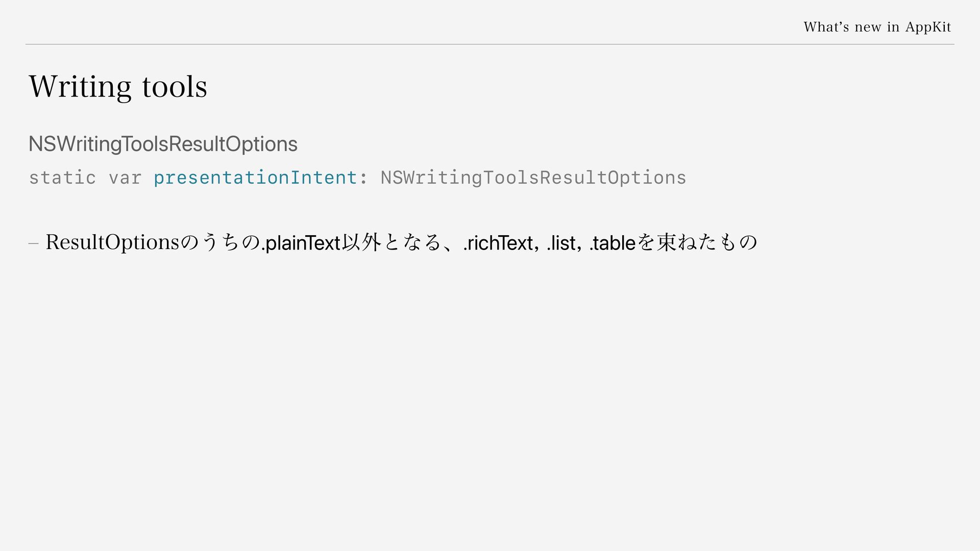
Task: Click the word "AppKit" in header
Action: (x=928, y=27)
